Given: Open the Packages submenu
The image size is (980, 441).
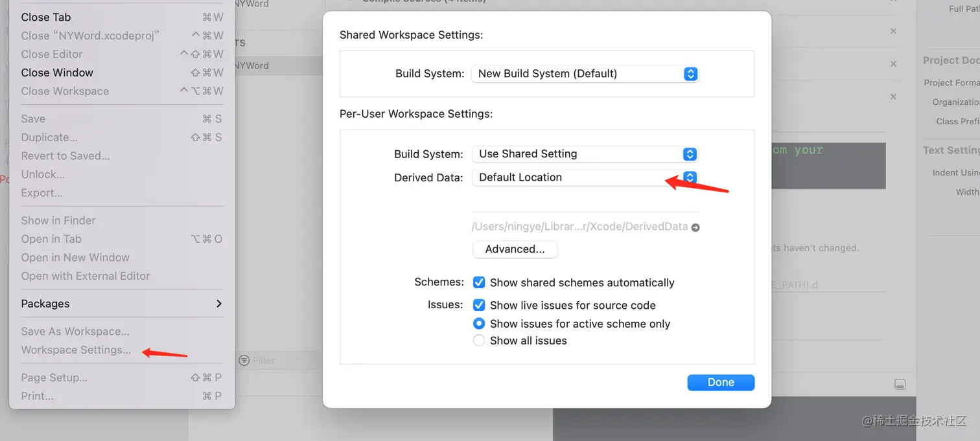Looking at the screenshot, I should 122,304.
